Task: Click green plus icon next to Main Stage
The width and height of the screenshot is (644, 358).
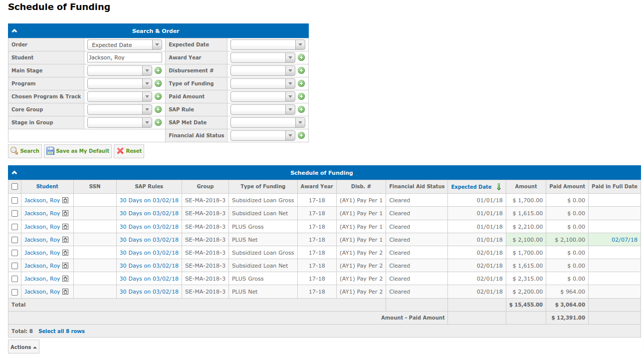Action: coord(158,70)
